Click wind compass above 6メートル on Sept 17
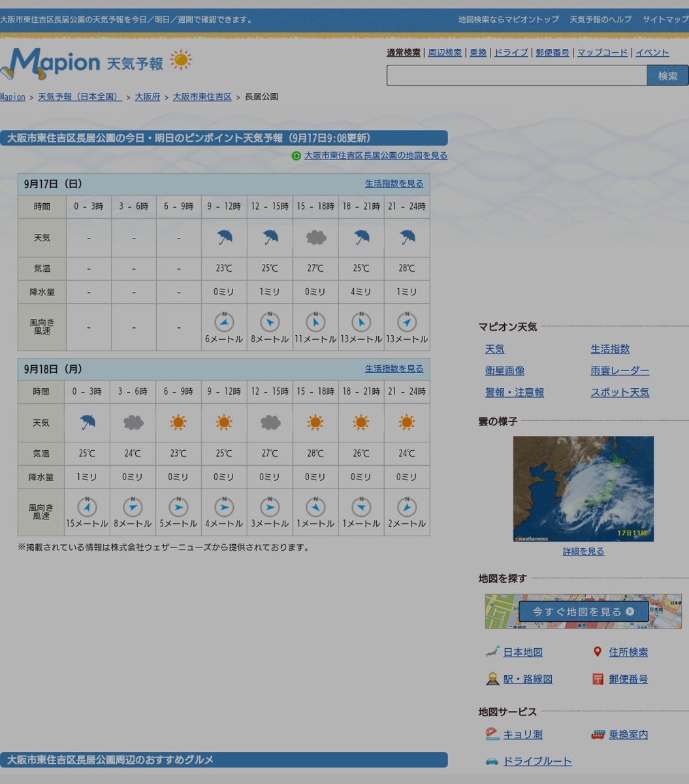 click(224, 322)
